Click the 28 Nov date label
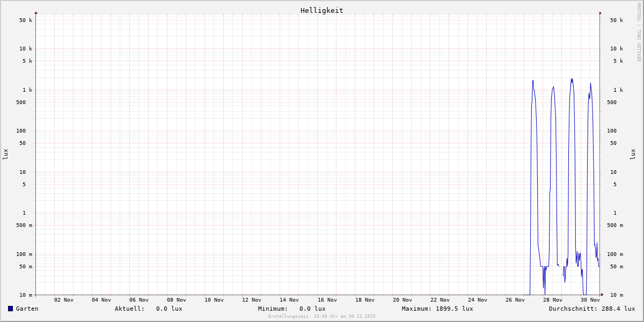 [553, 300]
